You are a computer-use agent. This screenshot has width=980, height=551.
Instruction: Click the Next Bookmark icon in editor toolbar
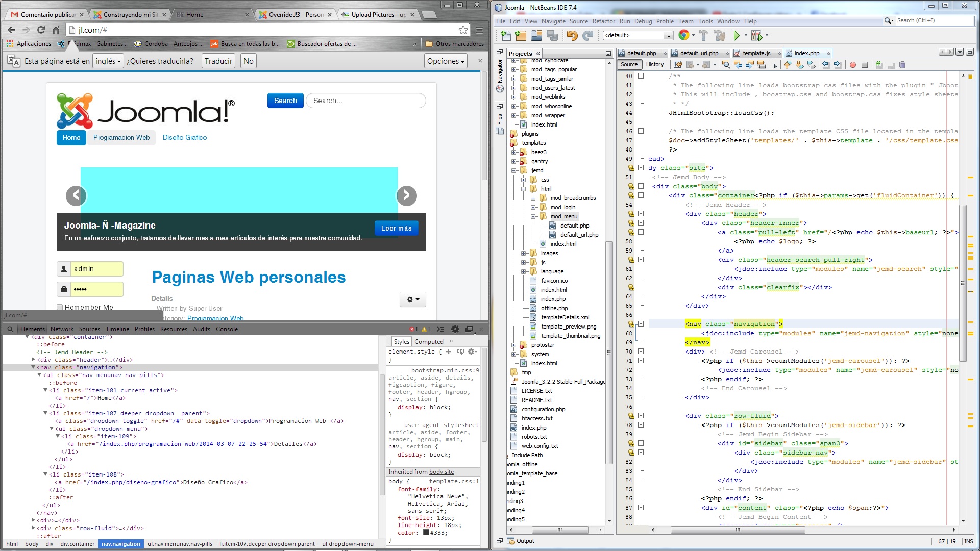(x=799, y=65)
